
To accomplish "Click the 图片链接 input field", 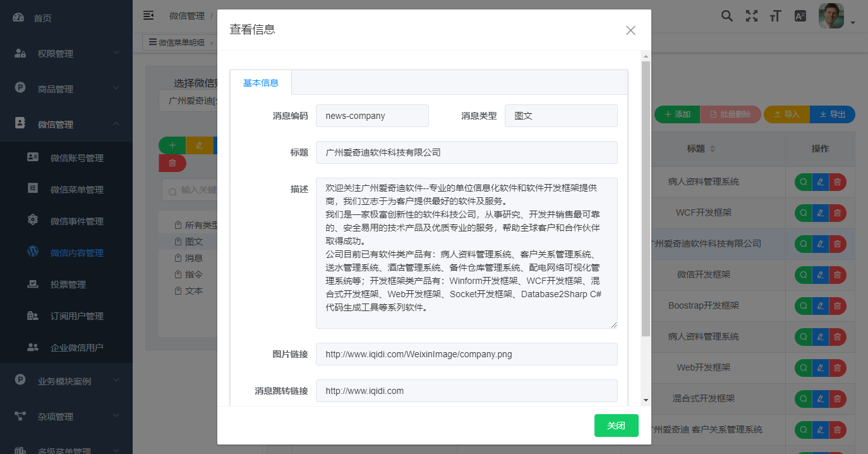I will [x=467, y=354].
